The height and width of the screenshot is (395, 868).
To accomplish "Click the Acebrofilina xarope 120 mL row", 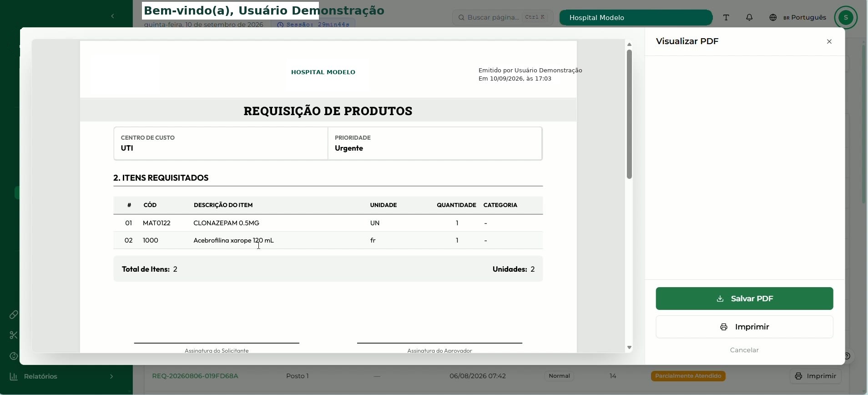I will pos(328,240).
